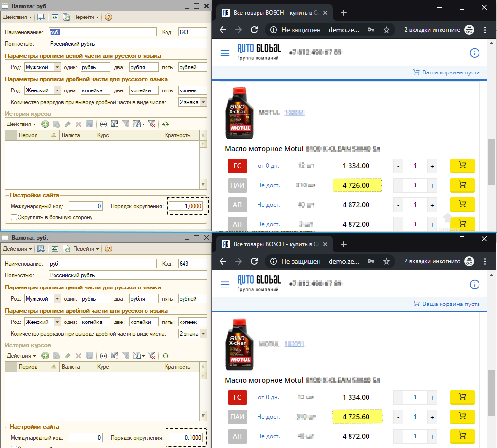This screenshot has width=497, height=448.
Task: Click the reread icon beside Перейти in lower currency window
Action: click(55, 249)
